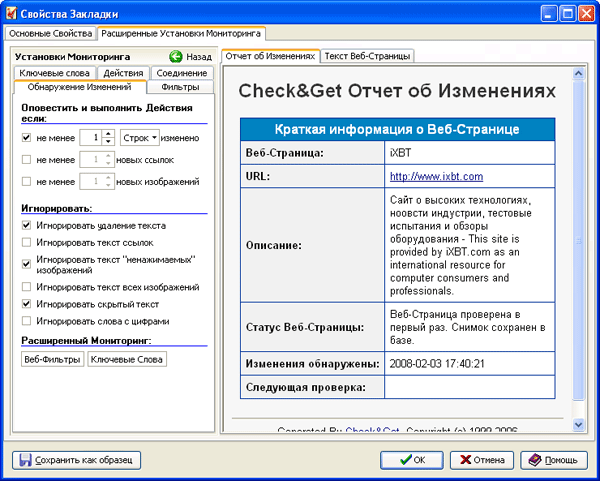Click the 'Изменения обнаружены:' label cell
The height and width of the screenshot is (481, 600).
pyautogui.click(x=312, y=364)
